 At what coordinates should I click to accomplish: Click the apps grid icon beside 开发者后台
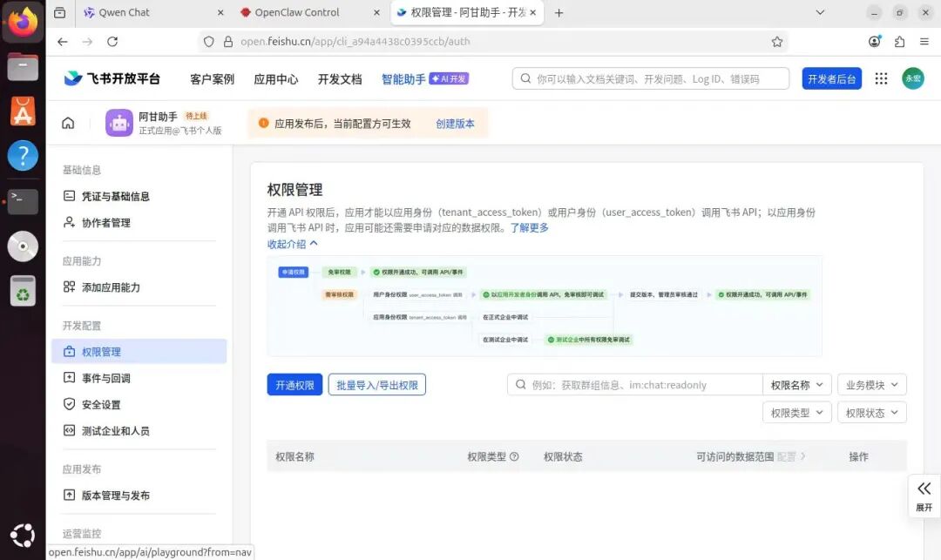(x=881, y=78)
